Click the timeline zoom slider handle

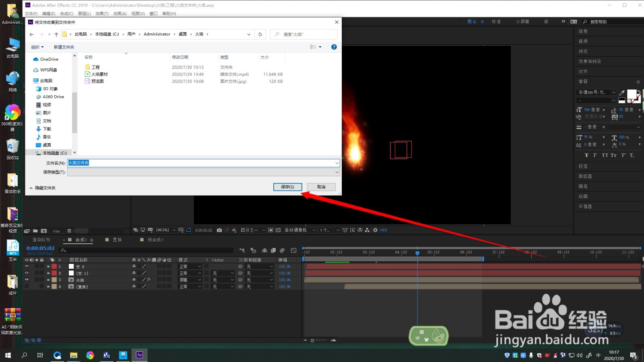coord(312,341)
